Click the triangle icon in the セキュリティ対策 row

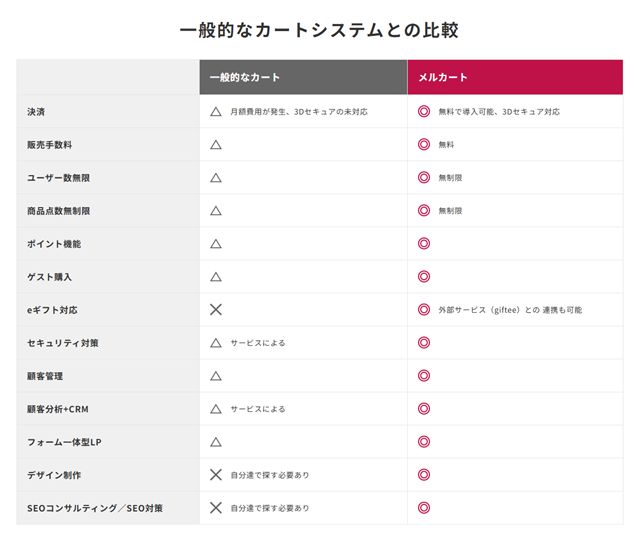215,343
